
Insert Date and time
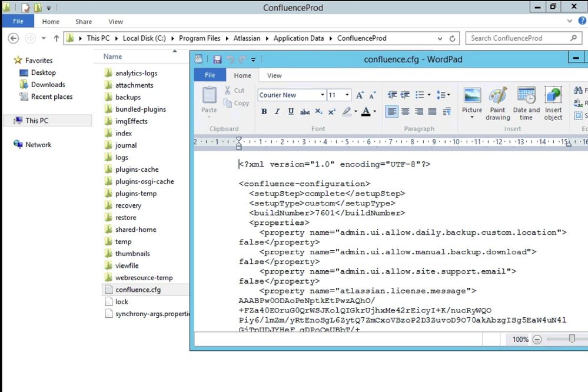coord(526,103)
